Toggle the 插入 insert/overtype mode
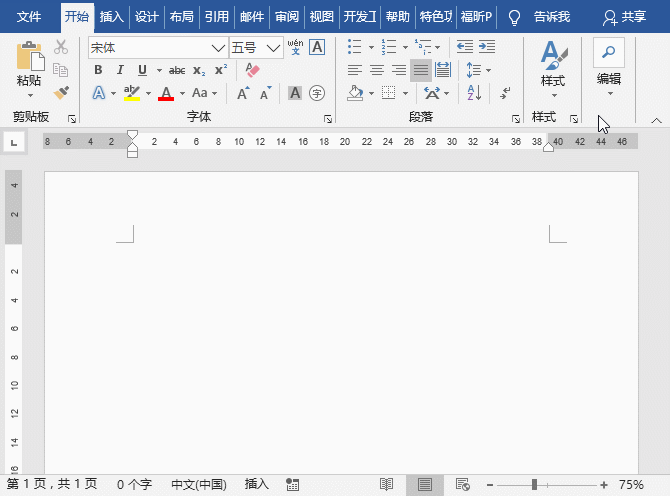Viewport: 670px width, 496px height. pyautogui.click(x=257, y=484)
